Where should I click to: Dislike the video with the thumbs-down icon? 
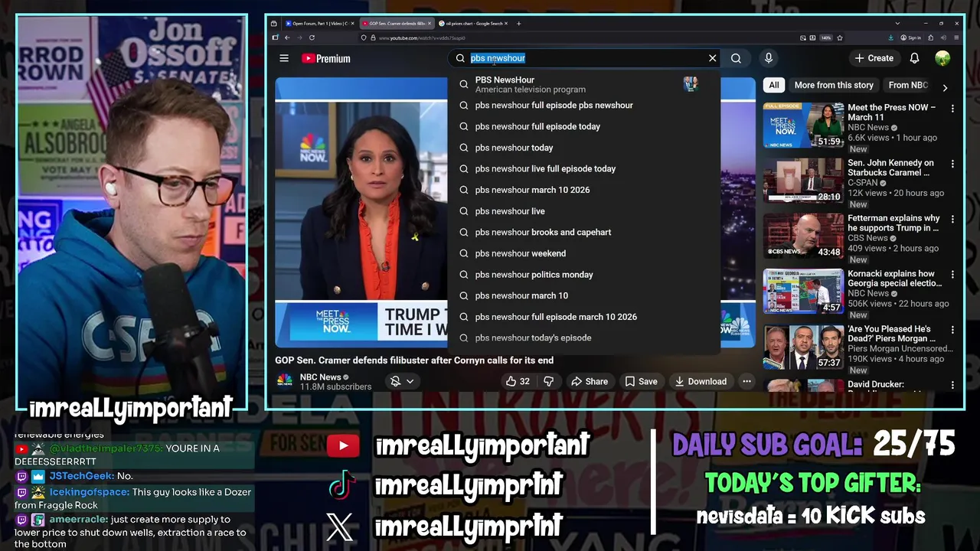[548, 381]
